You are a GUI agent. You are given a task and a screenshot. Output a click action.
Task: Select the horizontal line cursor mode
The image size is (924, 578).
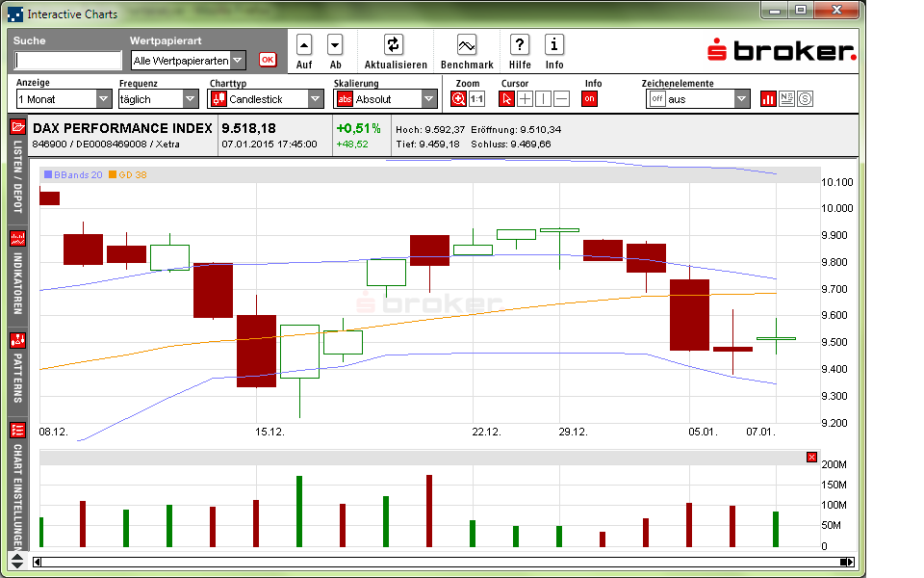(x=562, y=99)
